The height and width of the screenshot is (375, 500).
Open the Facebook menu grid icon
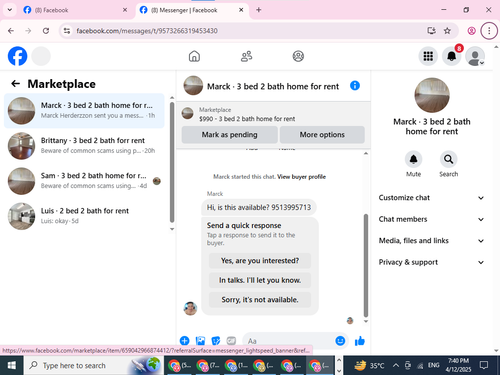coord(428,56)
